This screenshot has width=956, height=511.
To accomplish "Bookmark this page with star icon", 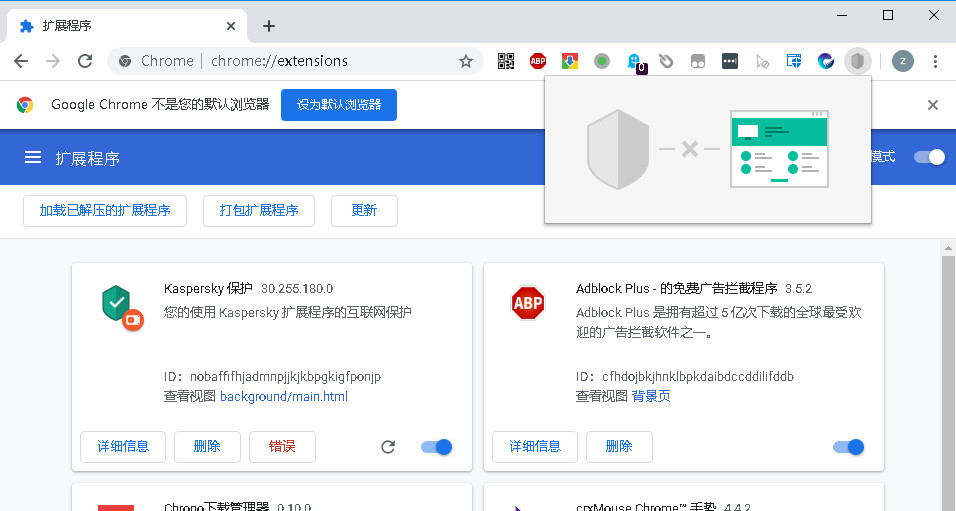I will 466,61.
